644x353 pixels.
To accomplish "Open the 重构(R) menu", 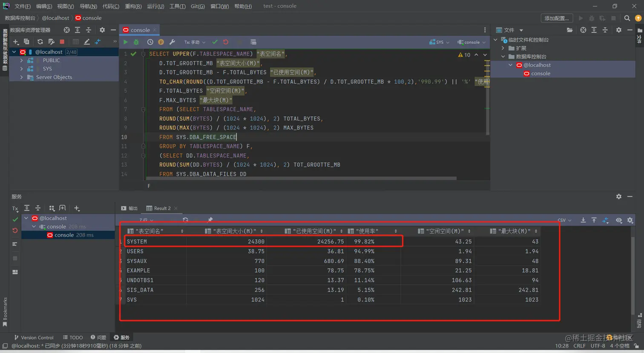I will [x=133, y=6].
